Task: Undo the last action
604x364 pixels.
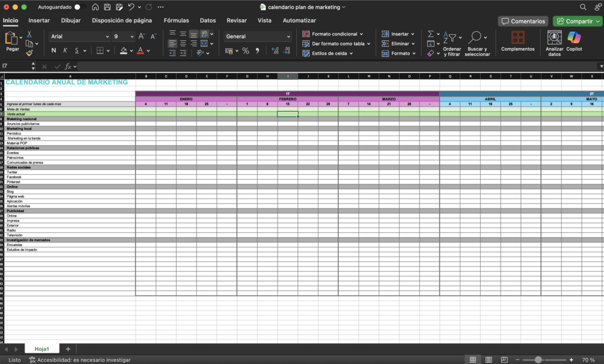Action: tap(132, 7)
